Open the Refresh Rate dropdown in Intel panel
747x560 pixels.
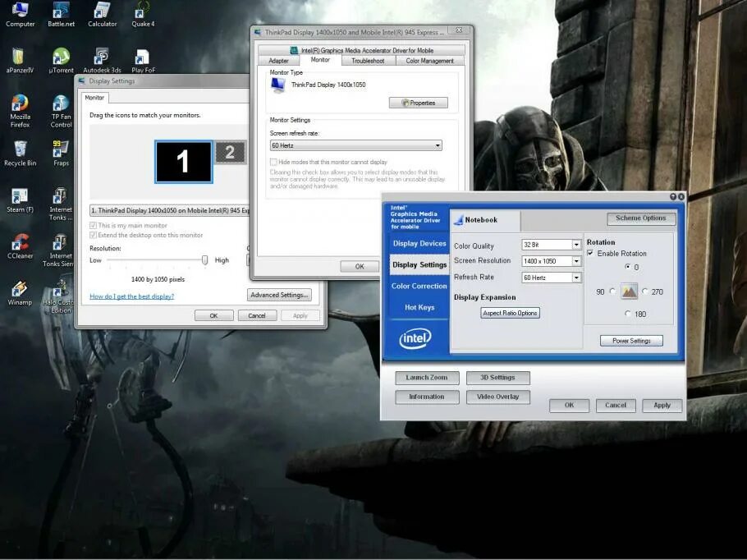(x=552, y=278)
